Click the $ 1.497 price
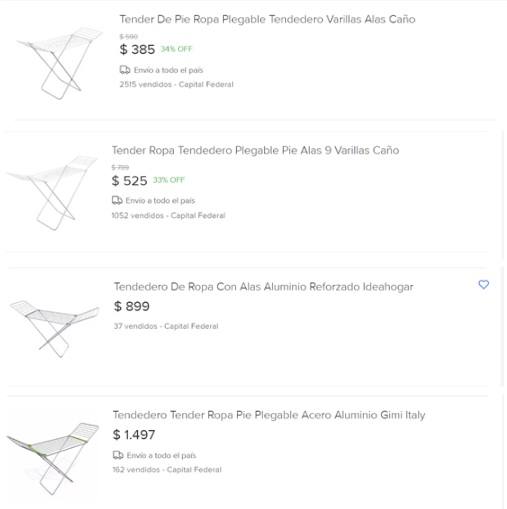 tap(134, 435)
